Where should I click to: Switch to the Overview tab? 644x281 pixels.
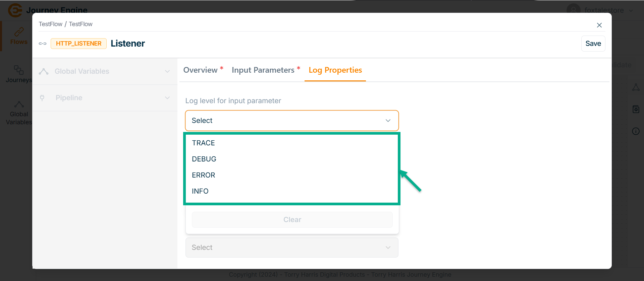tap(201, 70)
